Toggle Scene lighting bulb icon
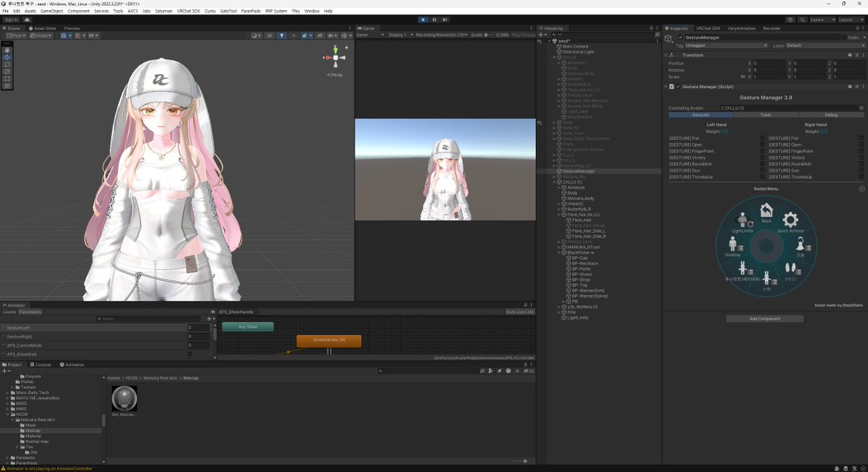This screenshot has width=868, height=472. coord(281,35)
